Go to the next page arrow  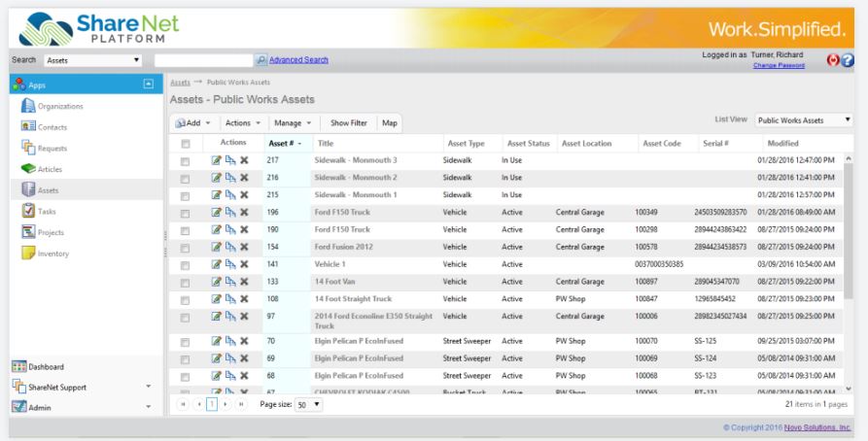226,404
